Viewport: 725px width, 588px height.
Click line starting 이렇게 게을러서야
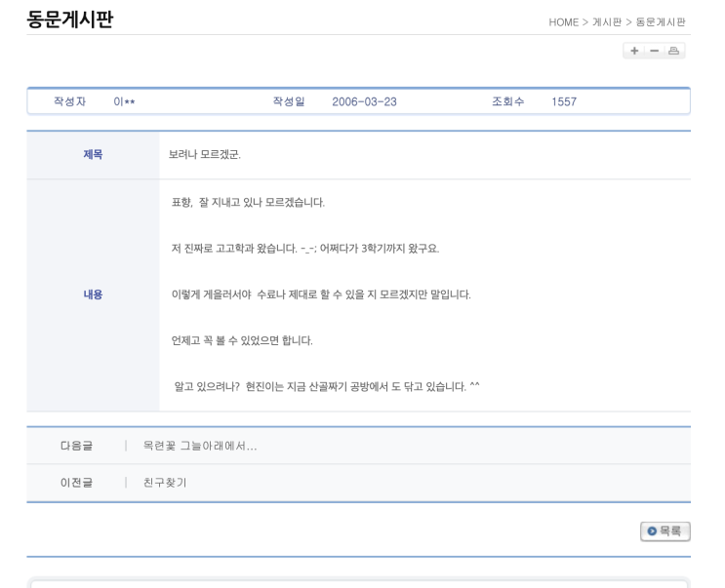[x=321, y=294]
